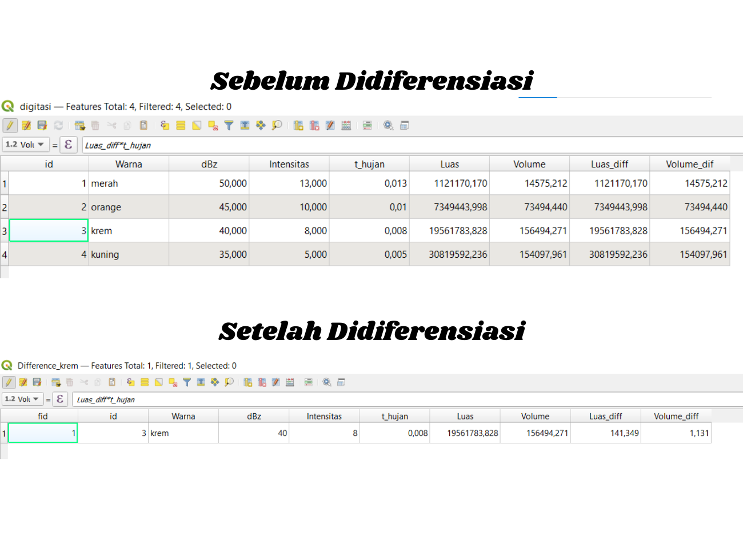Select row 2 header in digitasi table
Viewport: 743px width, 560px height.
pos(5,207)
